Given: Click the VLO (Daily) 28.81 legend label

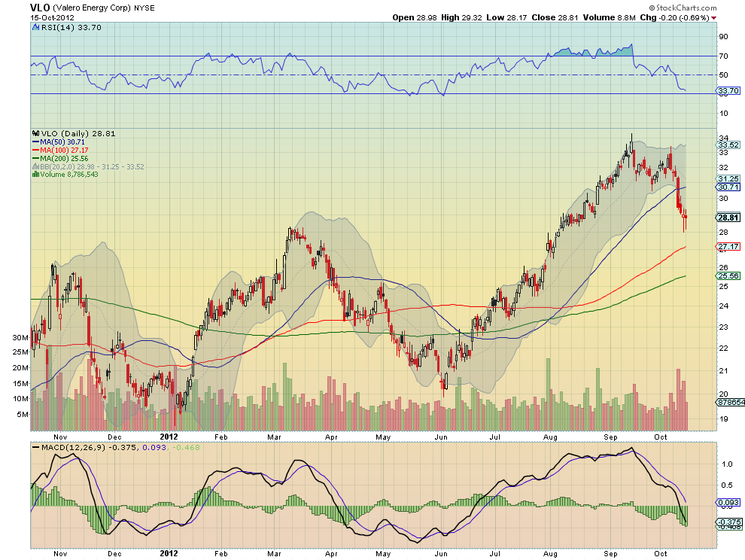Looking at the screenshot, I should pyautogui.click(x=78, y=134).
